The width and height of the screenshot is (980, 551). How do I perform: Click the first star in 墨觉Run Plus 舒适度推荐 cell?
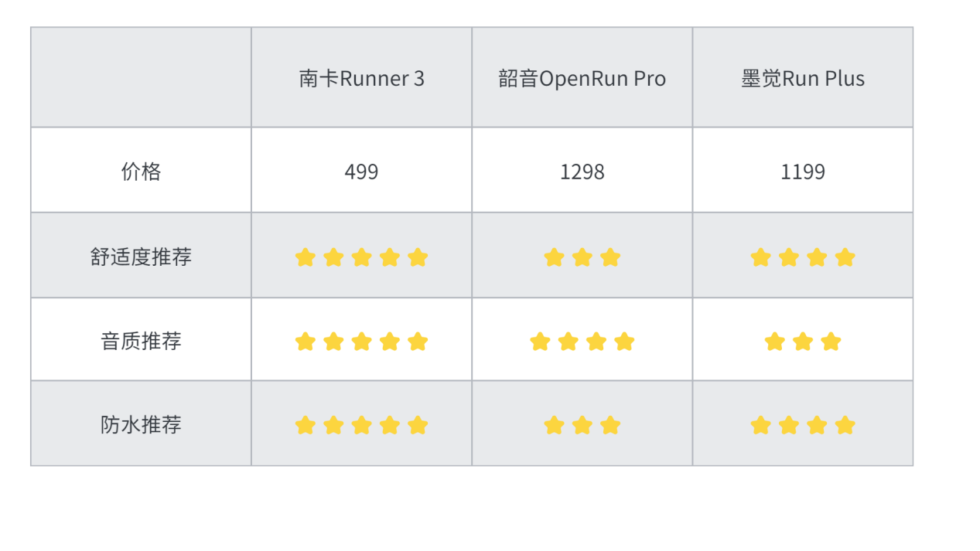point(761,257)
